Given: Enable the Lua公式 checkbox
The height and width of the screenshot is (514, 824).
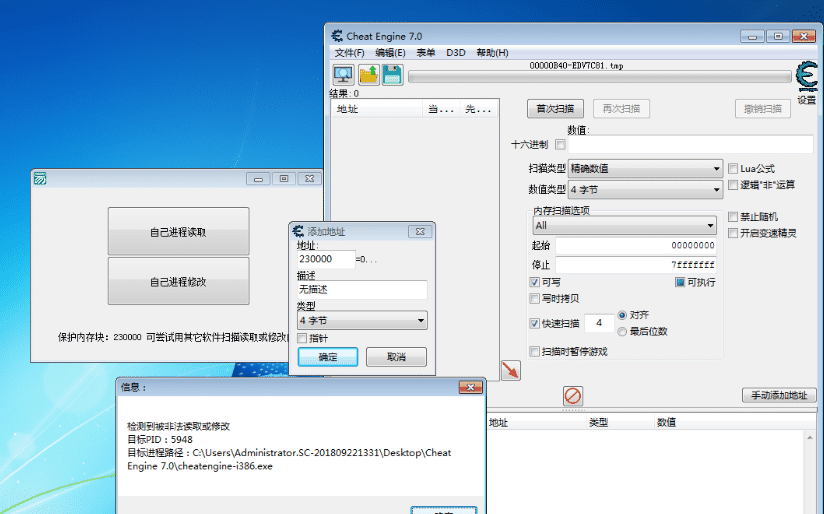Looking at the screenshot, I should 733,169.
